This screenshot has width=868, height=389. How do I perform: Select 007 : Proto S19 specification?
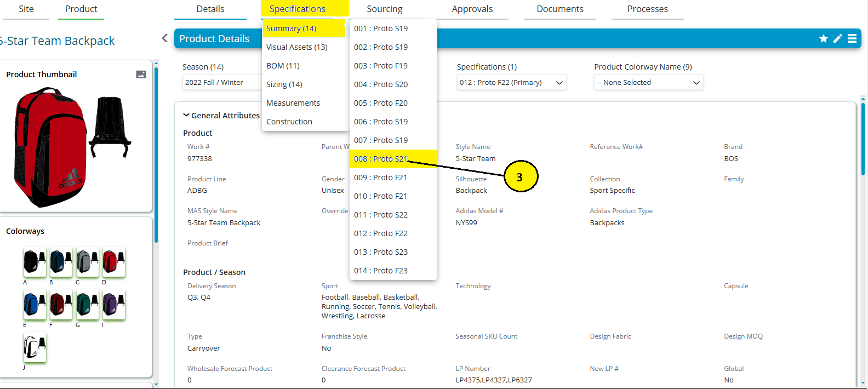point(393,140)
